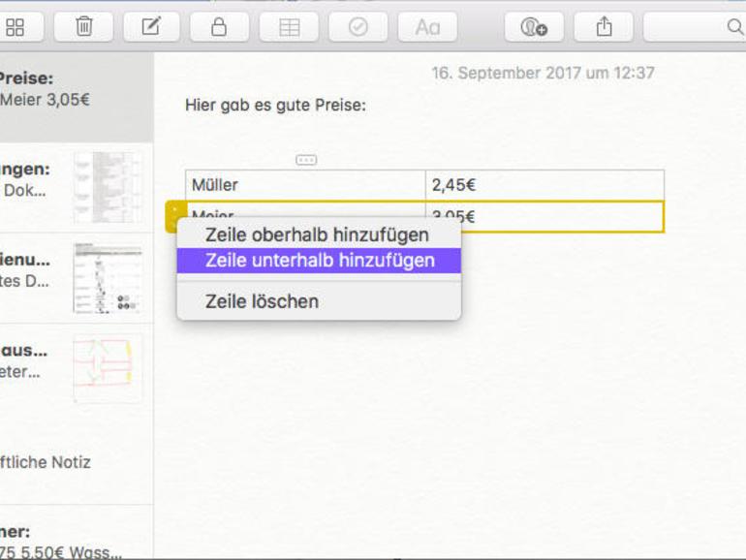
Task: Click the yellow row handle beside Meier
Action: (x=174, y=216)
